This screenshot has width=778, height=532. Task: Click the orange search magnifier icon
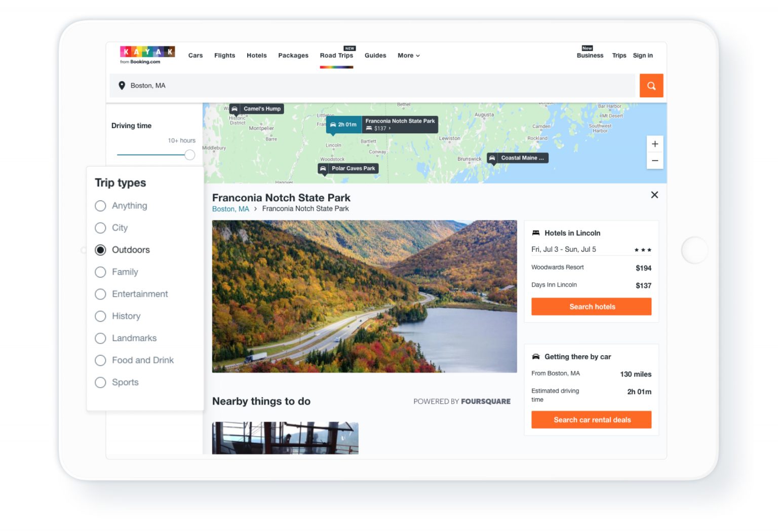(651, 85)
